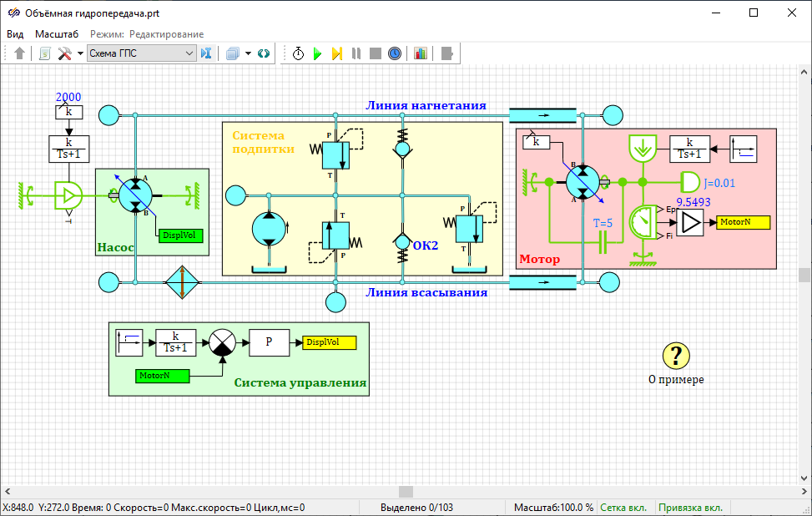Click the 'О примере' label
Viewport: 812px width, 516px height.
click(x=676, y=379)
